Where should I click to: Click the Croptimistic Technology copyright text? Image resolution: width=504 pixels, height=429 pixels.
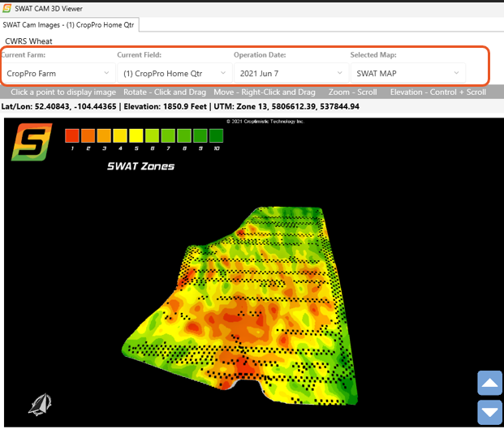265,122
